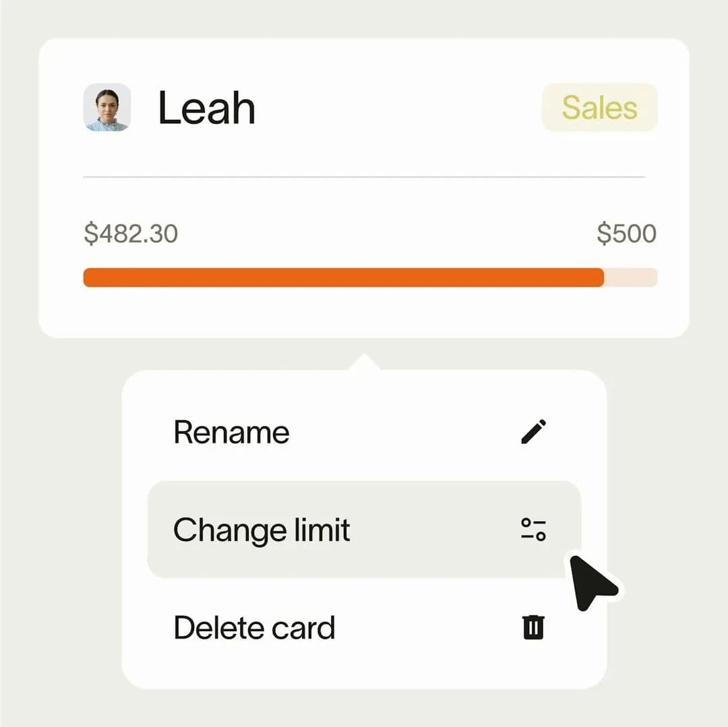Screen dimensions: 728x727
Task: Choose Rename from the context menu
Action: pos(231,432)
